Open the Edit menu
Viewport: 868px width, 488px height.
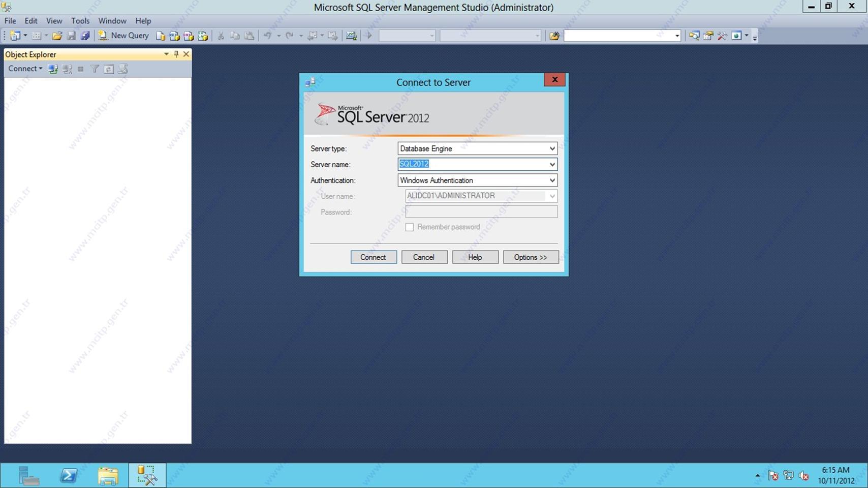[x=31, y=21]
